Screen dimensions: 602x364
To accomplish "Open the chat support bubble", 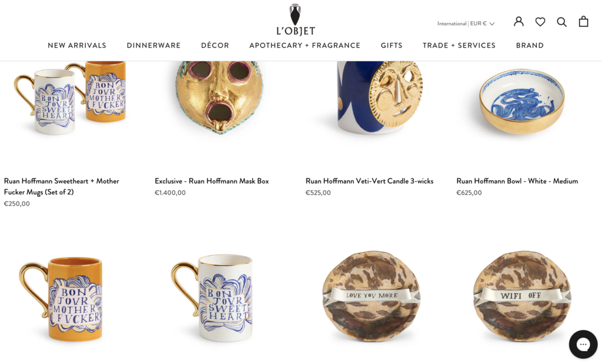I will click(x=583, y=344).
